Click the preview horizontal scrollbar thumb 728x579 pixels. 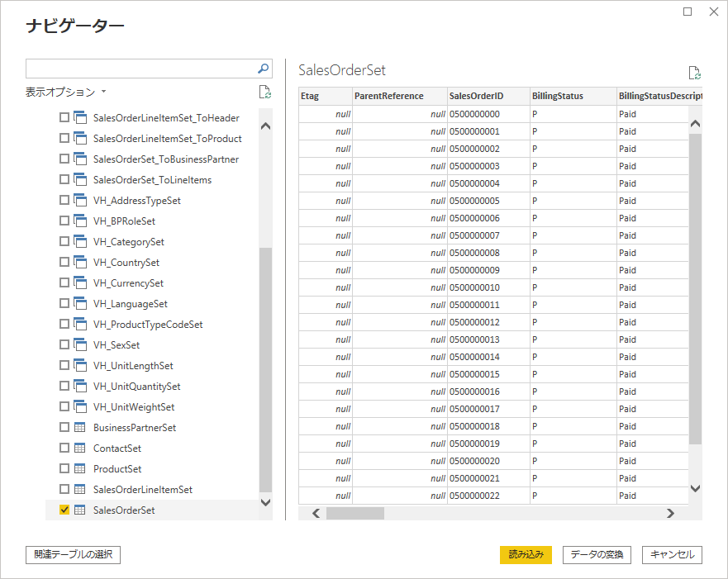point(355,513)
